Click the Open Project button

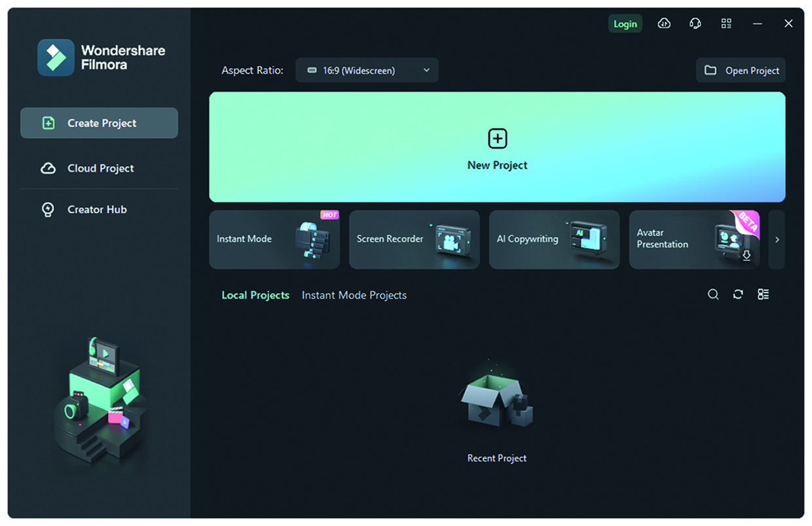click(x=741, y=70)
